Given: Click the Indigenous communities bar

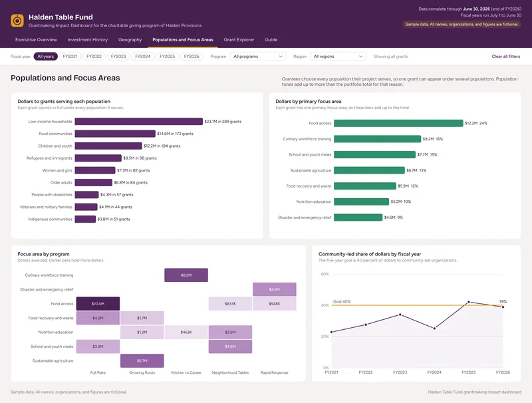Looking at the screenshot, I should [x=85, y=219].
